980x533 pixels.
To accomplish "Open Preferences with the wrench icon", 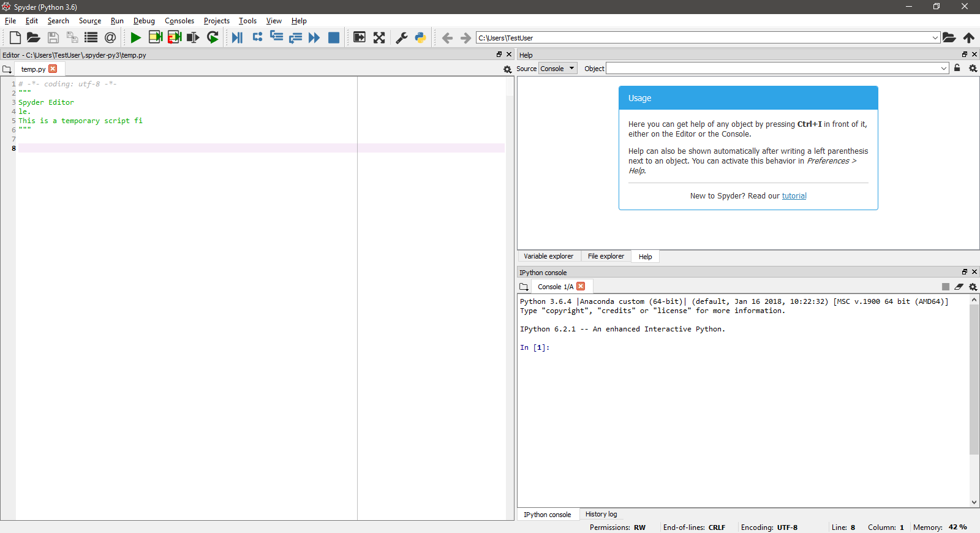I will (x=402, y=37).
